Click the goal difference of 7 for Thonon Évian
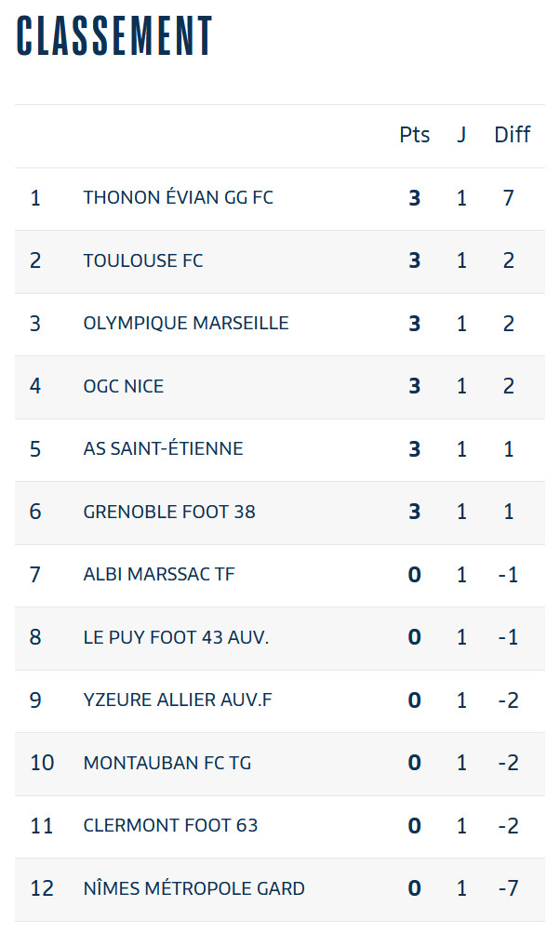This screenshot has width=560, height=933. pos(509,198)
